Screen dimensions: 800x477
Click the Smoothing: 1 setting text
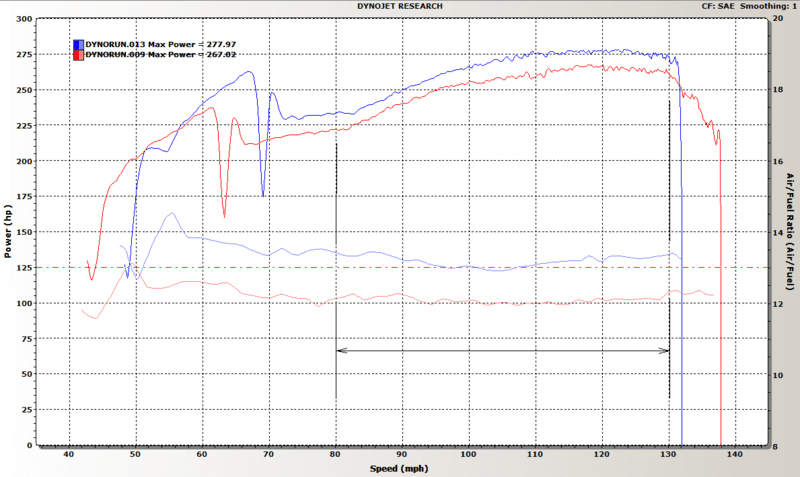763,6
